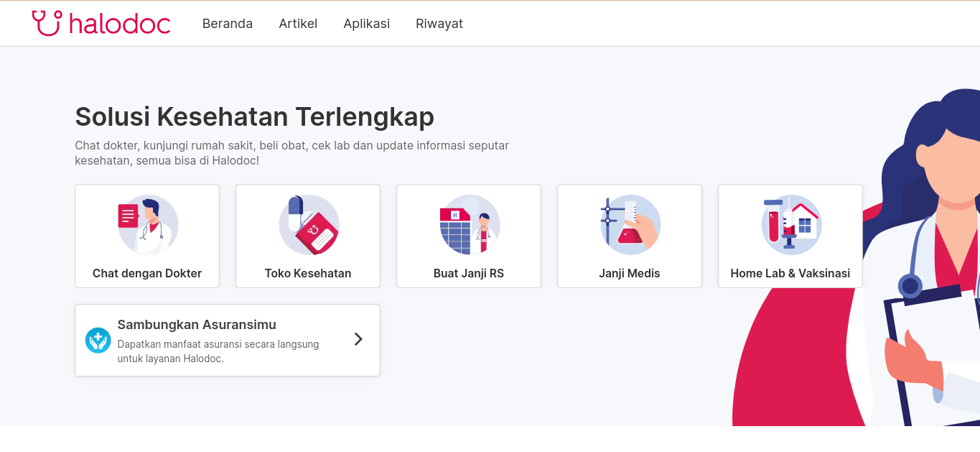Screen dimensions: 980x452
Task: Open the Janji Medis label
Action: pos(630,273)
